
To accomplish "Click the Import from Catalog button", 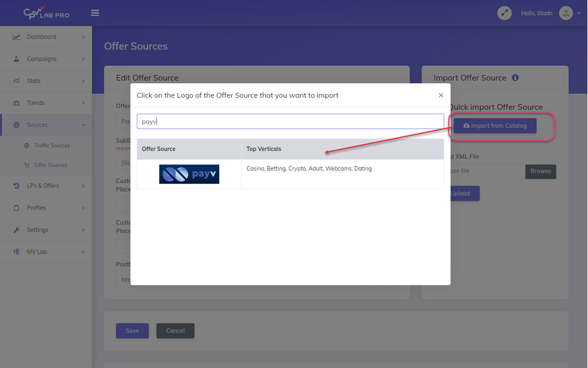I will tap(495, 126).
